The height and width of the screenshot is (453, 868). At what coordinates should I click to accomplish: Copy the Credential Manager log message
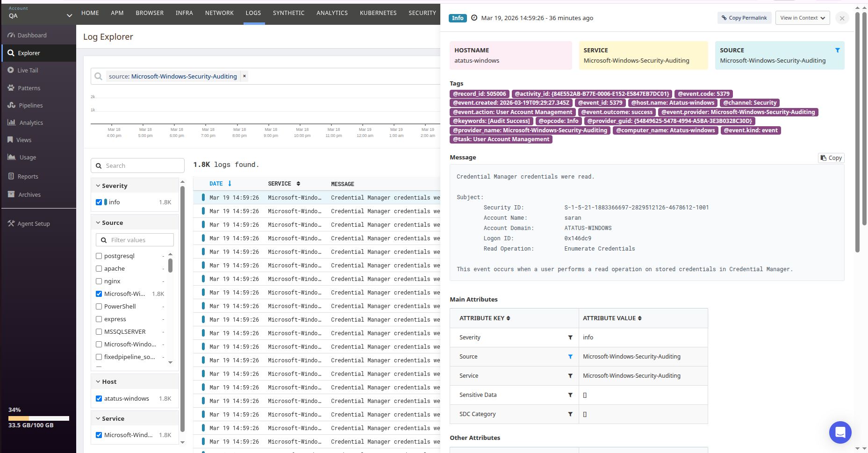[831, 158]
